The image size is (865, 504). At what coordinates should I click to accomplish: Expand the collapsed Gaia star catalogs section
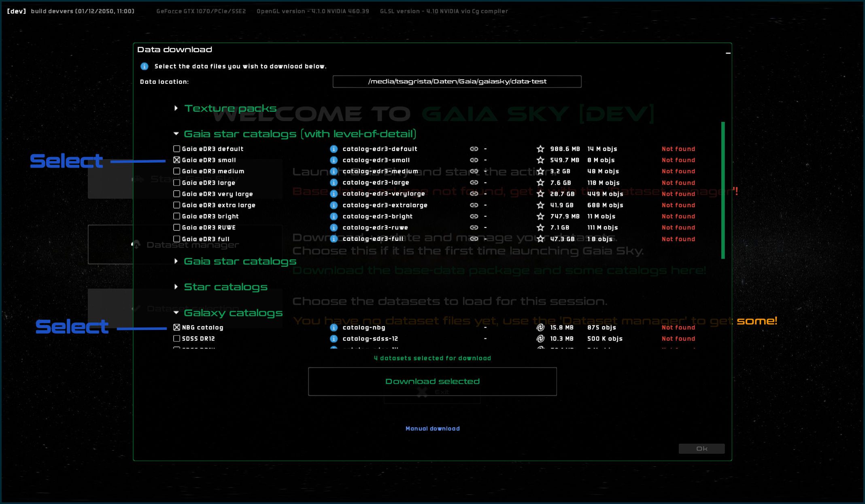click(x=176, y=261)
